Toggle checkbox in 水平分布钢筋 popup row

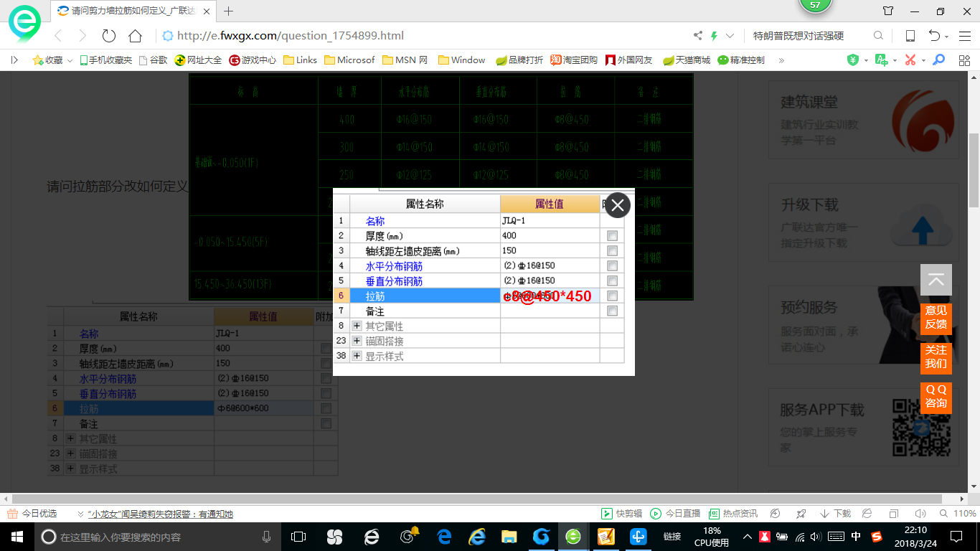[x=612, y=265]
